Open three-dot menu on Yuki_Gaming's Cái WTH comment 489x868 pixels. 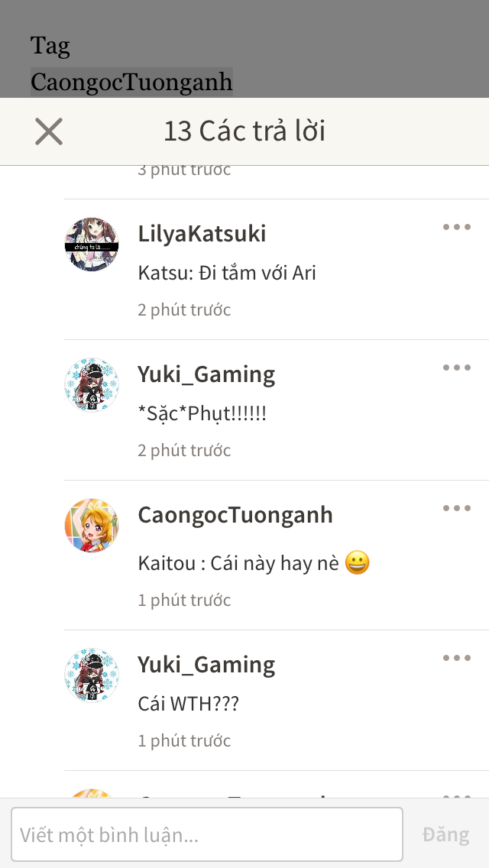(x=456, y=658)
